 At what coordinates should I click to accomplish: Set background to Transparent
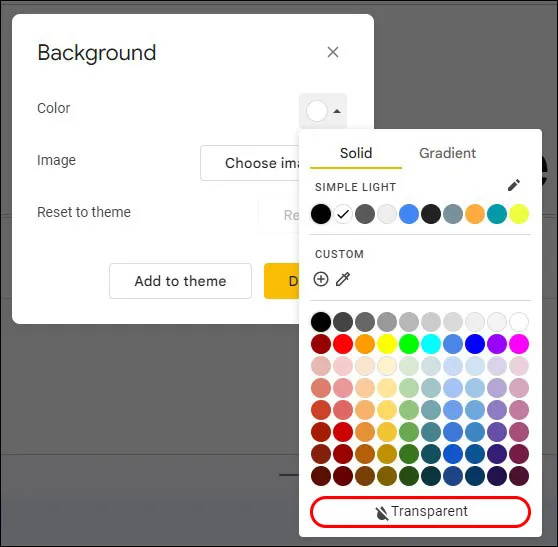421,512
